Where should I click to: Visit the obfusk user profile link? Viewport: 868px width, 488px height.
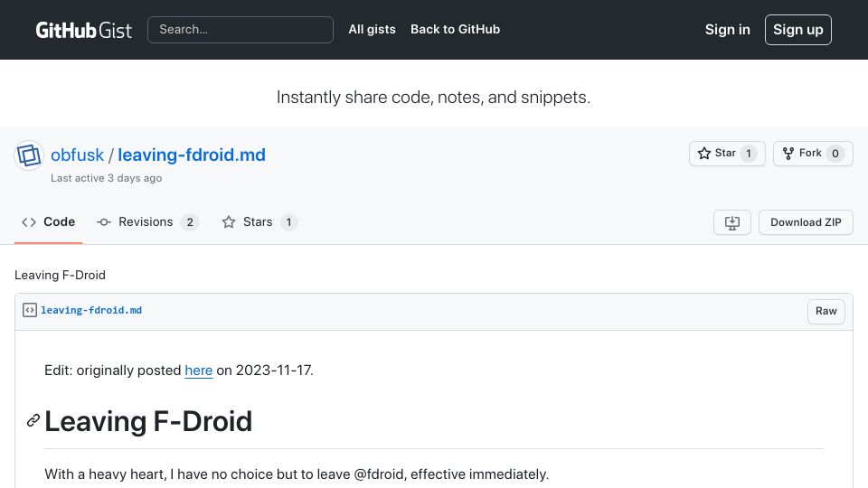click(x=77, y=155)
